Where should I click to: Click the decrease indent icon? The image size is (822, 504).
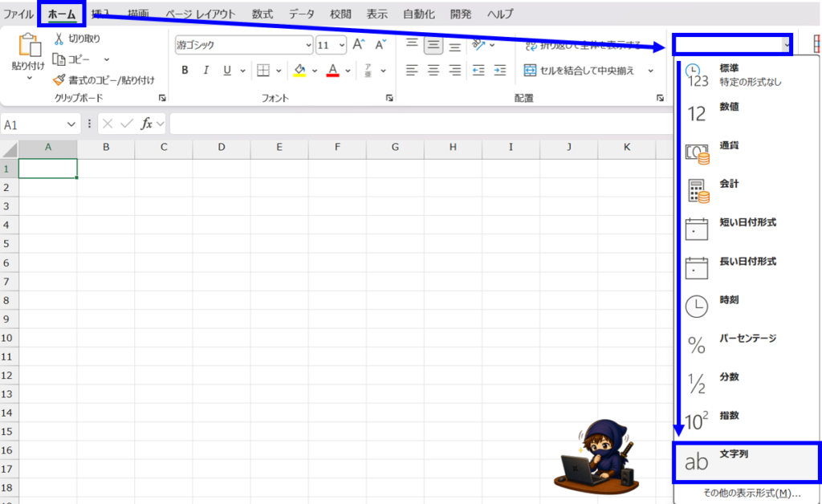[478, 70]
